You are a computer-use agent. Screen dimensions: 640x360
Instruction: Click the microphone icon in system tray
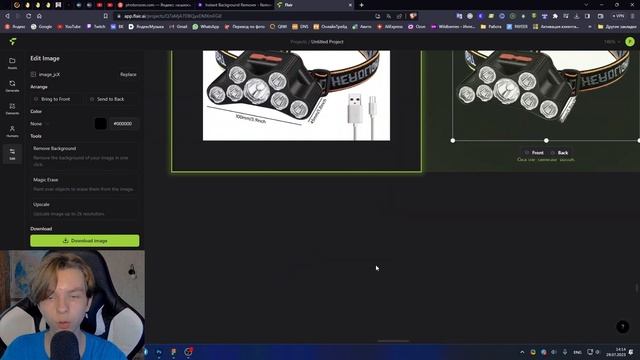565,352
